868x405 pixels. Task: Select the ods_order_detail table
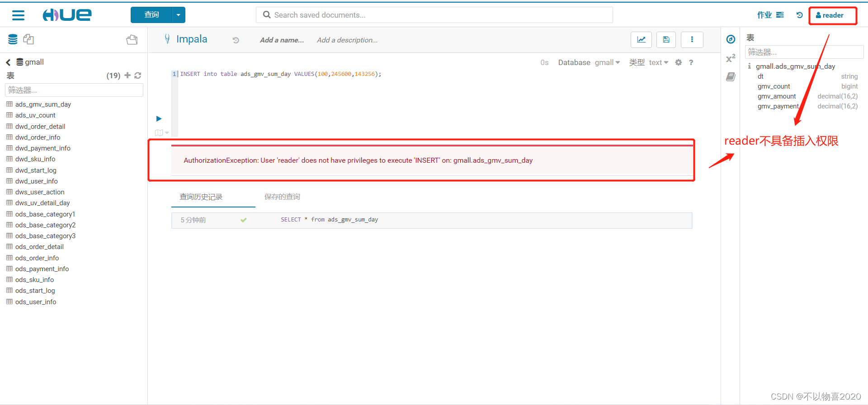39,247
